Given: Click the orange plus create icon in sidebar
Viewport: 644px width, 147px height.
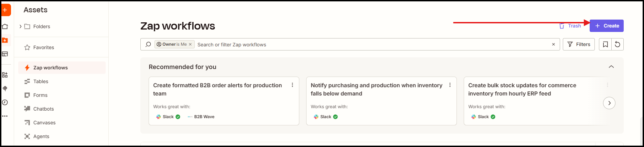Looking at the screenshot, I should tap(5, 10).
